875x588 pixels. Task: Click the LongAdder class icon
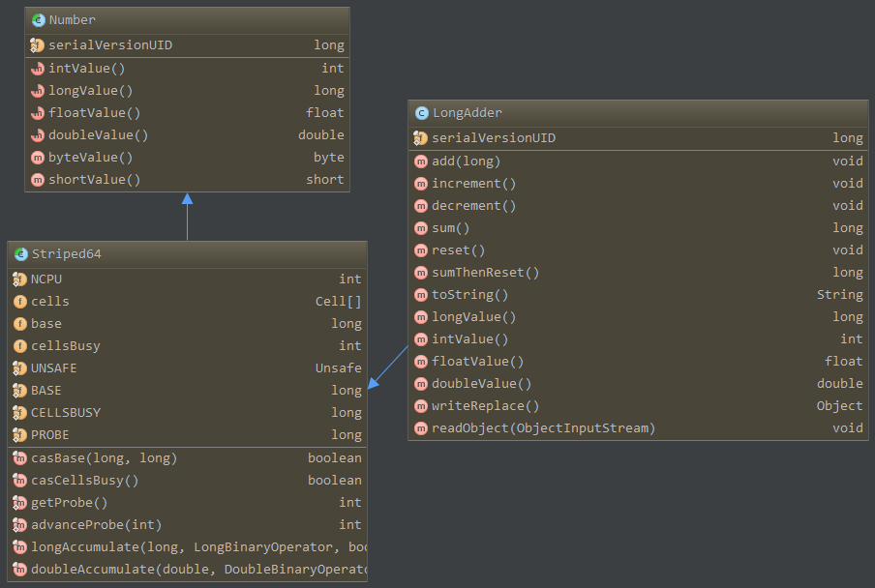[x=421, y=113]
